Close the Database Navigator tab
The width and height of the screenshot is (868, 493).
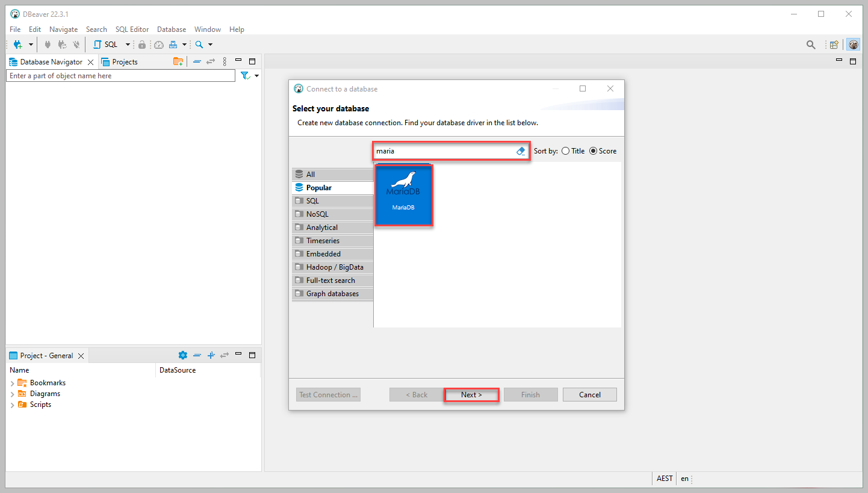[x=91, y=62]
